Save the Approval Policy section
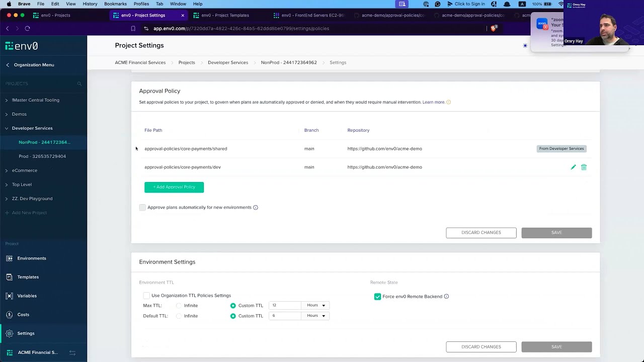 coord(556,233)
